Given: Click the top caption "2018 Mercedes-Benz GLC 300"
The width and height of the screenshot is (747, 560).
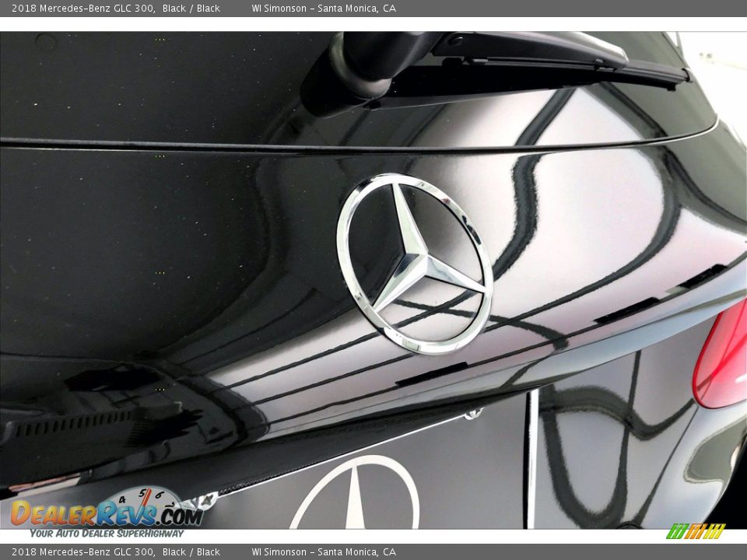Looking at the screenshot, I should click(x=83, y=8).
